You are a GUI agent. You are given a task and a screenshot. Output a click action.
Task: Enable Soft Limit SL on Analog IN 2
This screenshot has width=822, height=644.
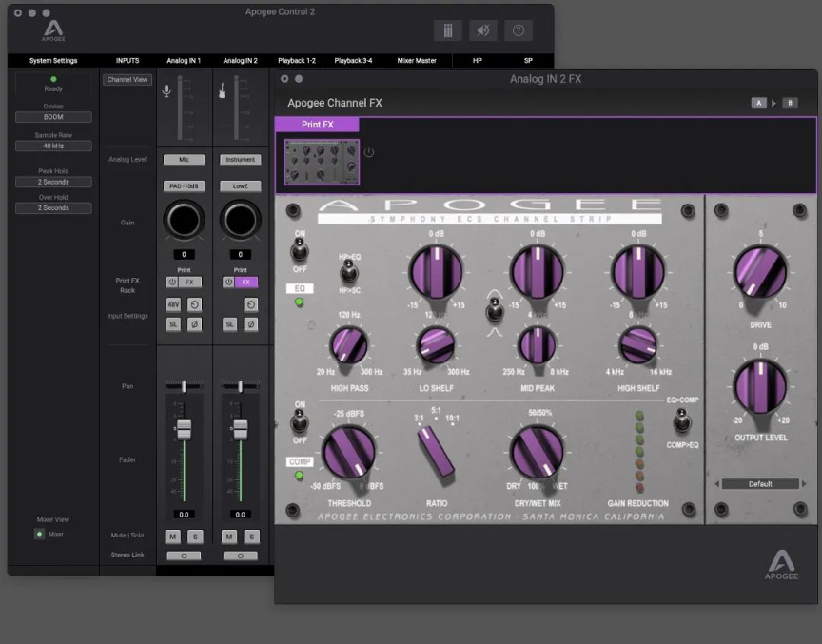(230, 324)
